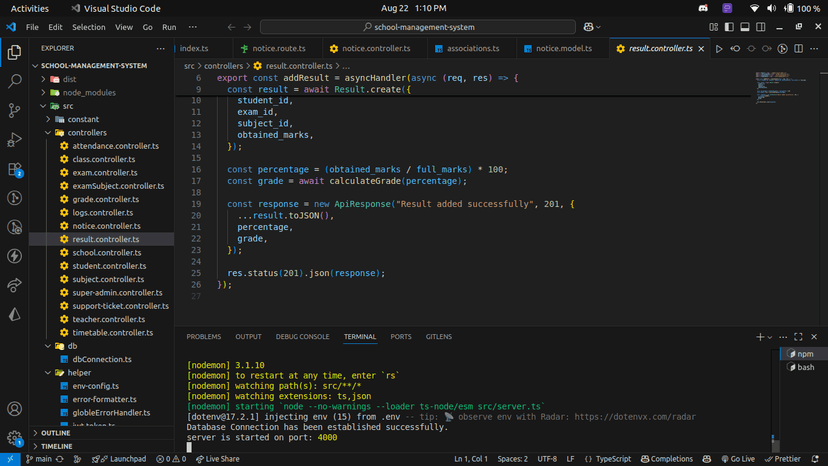
Task: Open the new terminal launch profile dropdown
Action: pyautogui.click(x=771, y=337)
